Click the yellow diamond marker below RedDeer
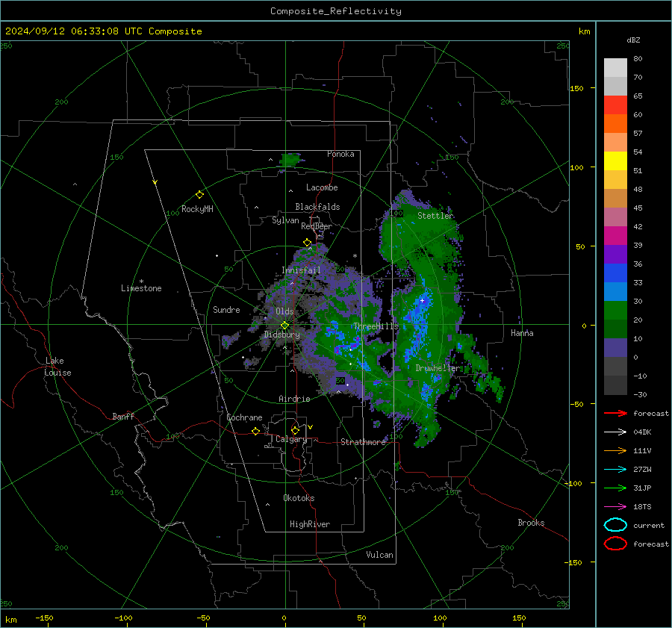 (307, 243)
